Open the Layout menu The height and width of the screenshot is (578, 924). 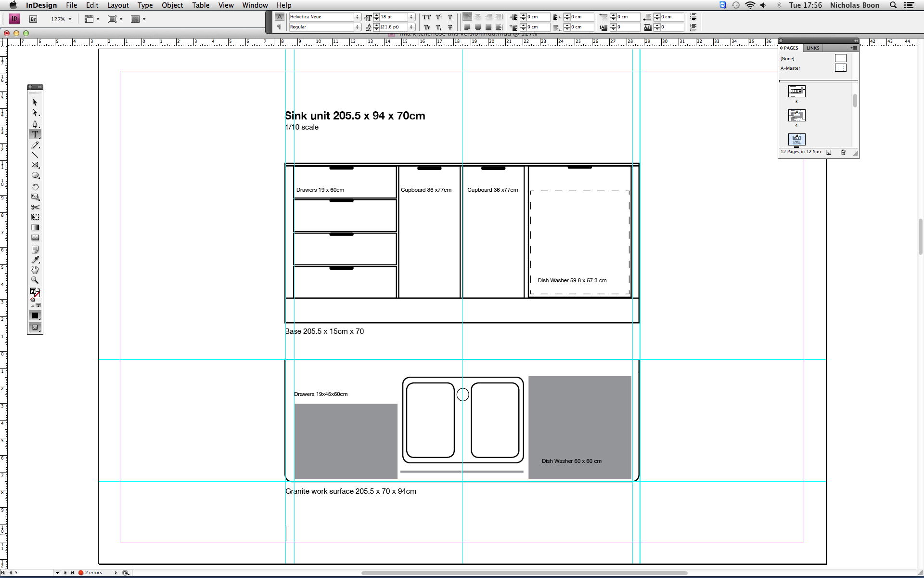pos(118,5)
